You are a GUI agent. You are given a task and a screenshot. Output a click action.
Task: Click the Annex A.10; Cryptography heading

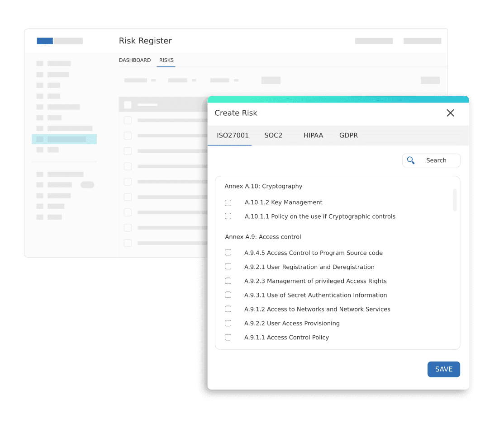tap(263, 186)
